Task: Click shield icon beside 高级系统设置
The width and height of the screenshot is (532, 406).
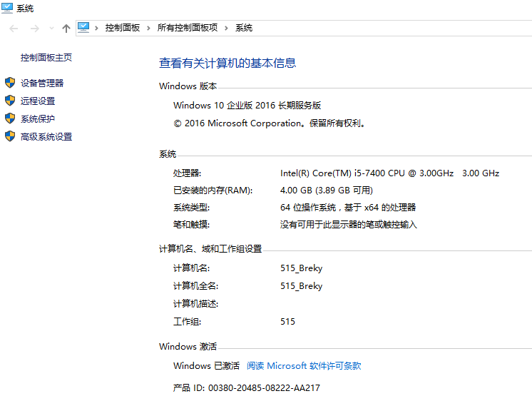Action: [10, 136]
